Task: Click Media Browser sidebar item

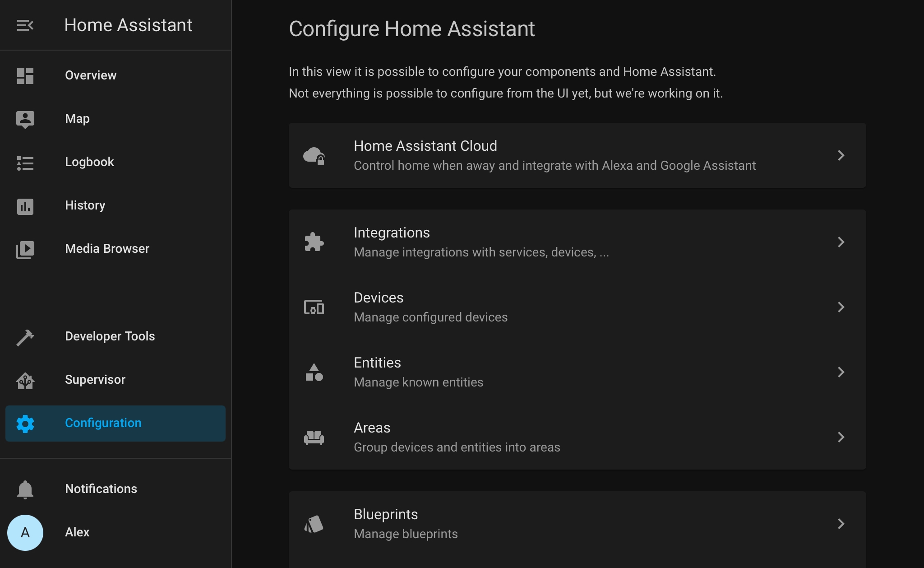Action: coord(106,248)
